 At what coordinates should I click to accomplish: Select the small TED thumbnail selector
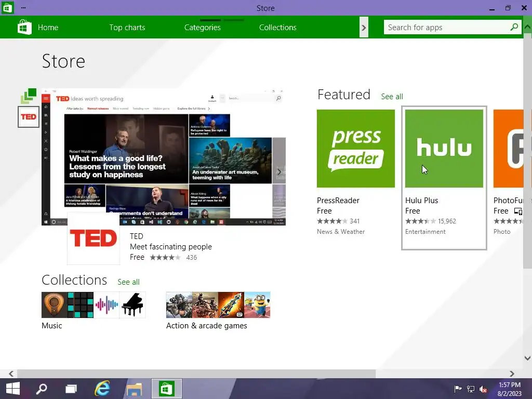[x=29, y=117]
